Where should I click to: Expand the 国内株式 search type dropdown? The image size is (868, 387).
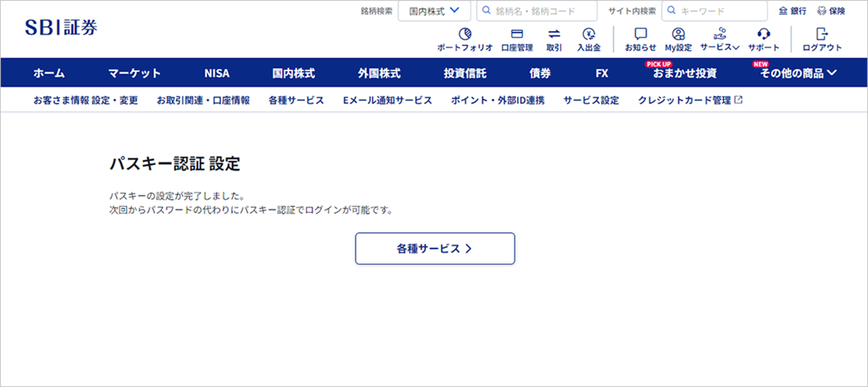pos(434,11)
